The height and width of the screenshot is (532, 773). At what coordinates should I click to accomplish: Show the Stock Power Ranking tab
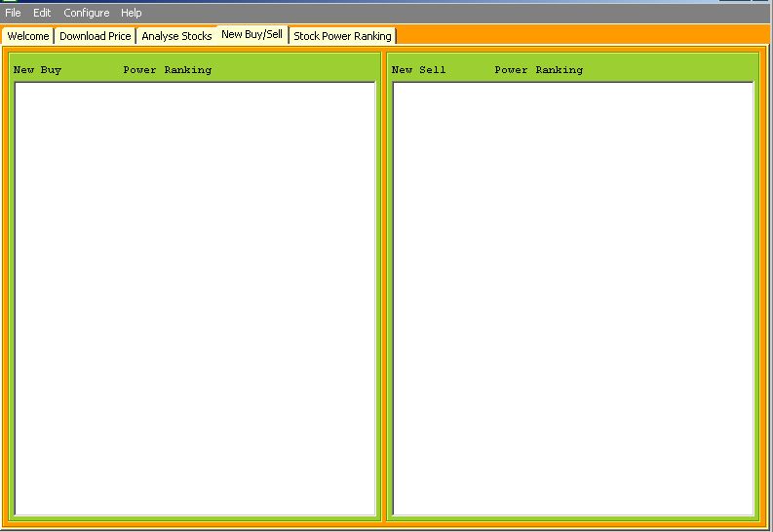342,36
